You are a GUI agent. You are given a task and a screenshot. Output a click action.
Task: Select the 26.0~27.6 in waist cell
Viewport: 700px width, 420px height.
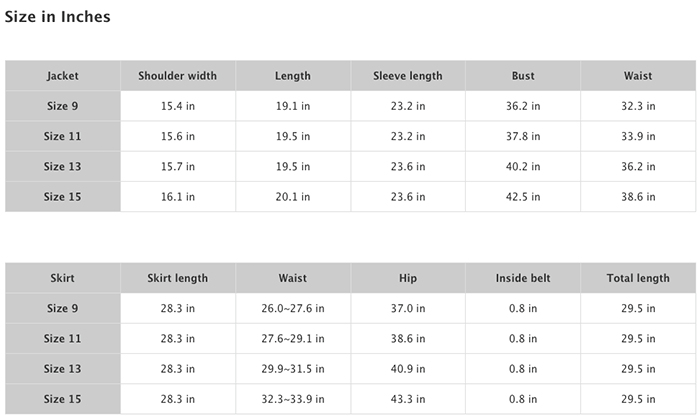[292, 308]
